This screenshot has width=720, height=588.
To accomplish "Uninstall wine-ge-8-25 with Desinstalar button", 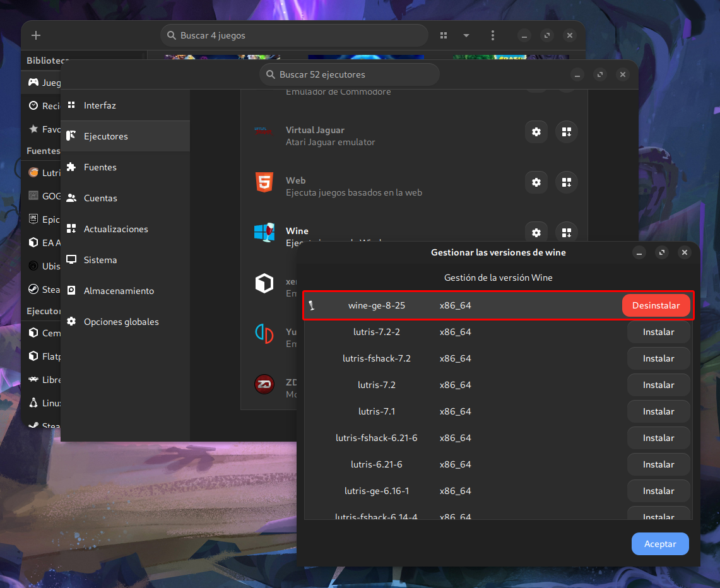I will (x=656, y=306).
